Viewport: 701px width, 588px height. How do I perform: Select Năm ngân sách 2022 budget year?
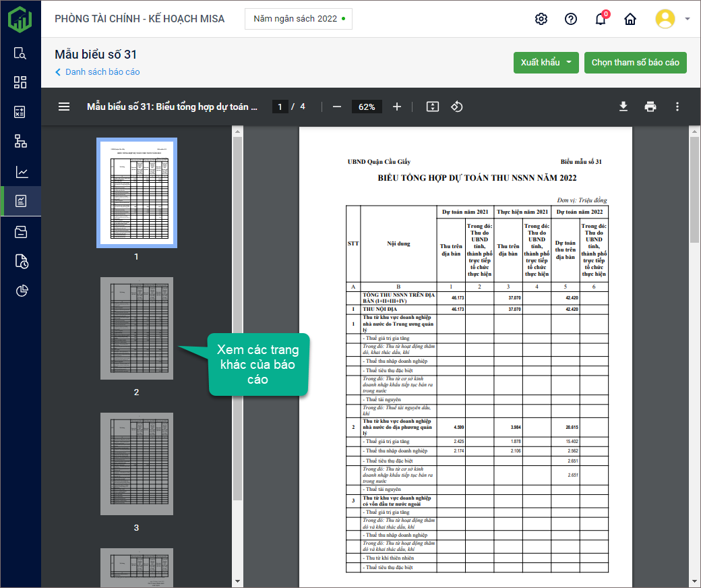tap(299, 19)
